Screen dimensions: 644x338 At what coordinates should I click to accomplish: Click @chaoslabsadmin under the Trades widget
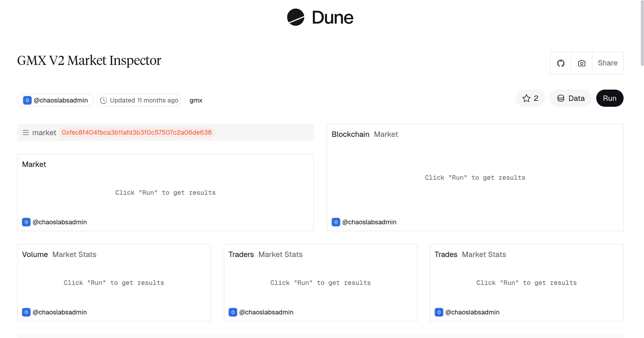point(473,312)
